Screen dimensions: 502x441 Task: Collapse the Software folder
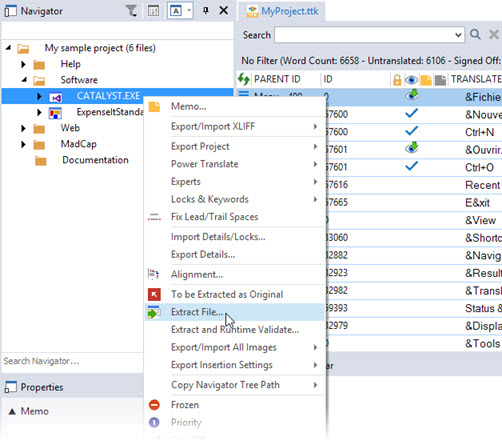24,80
